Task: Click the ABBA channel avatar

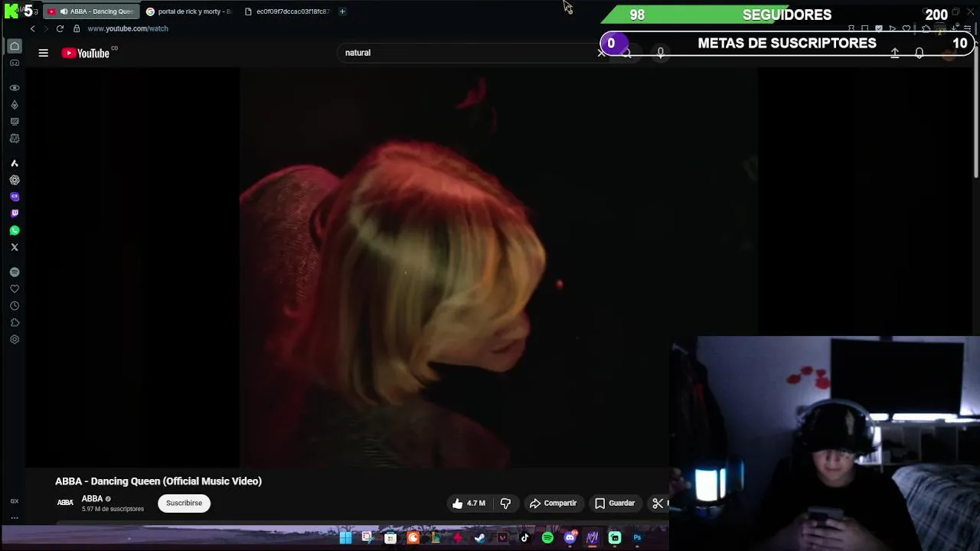Action: (x=65, y=503)
